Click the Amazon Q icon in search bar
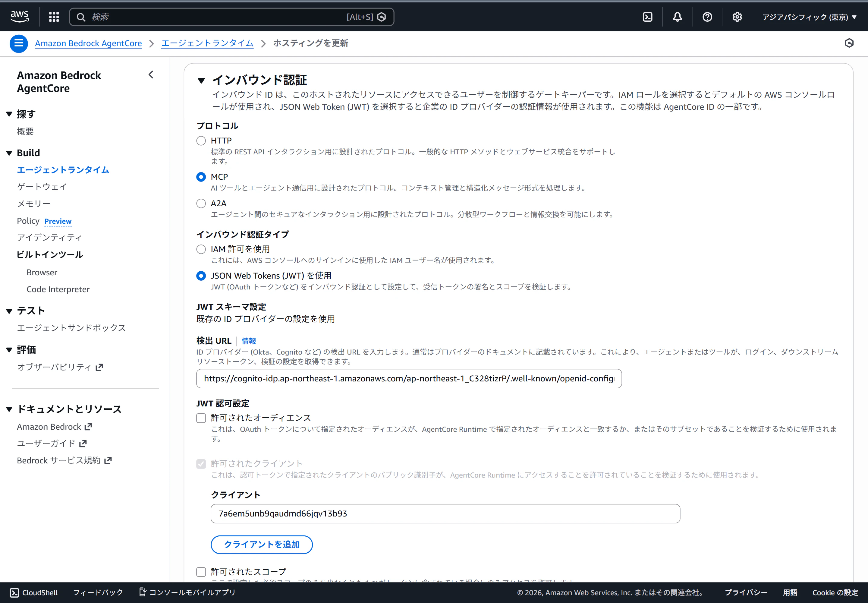This screenshot has width=868, height=603. coord(382,17)
